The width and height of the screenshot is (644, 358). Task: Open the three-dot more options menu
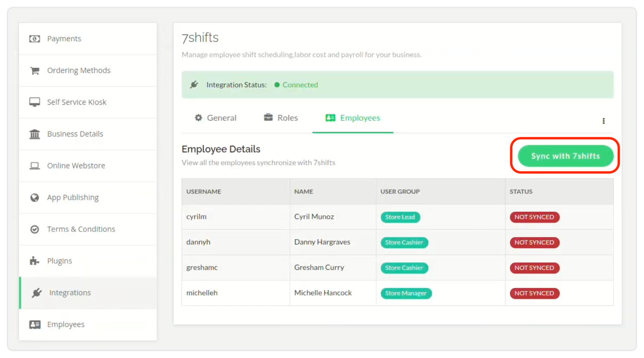click(x=604, y=121)
